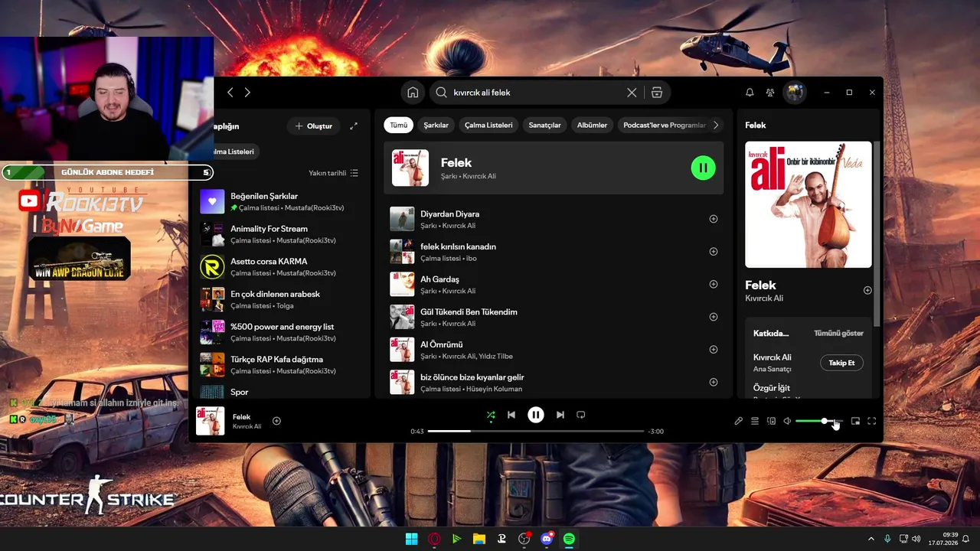
Task: Expand the library to full view
Action: (354, 126)
